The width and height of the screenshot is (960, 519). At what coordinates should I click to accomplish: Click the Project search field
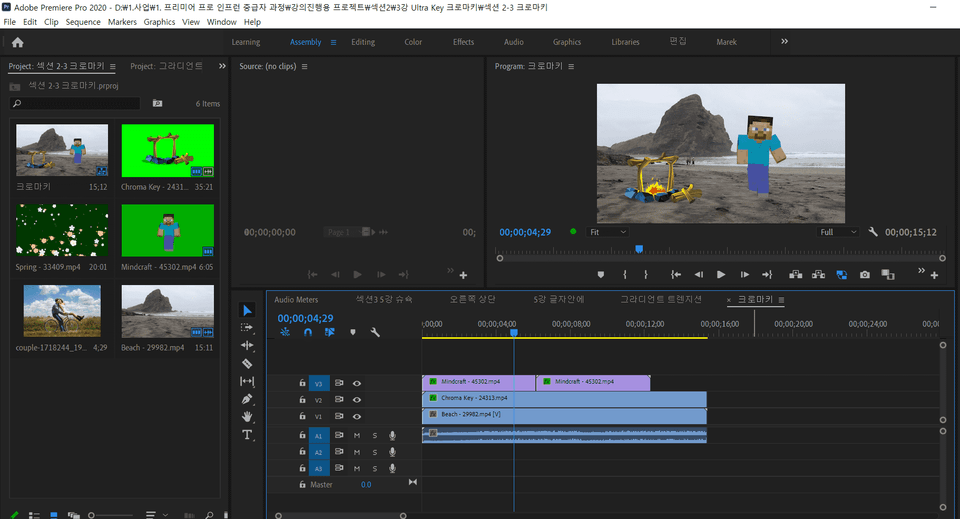point(75,103)
